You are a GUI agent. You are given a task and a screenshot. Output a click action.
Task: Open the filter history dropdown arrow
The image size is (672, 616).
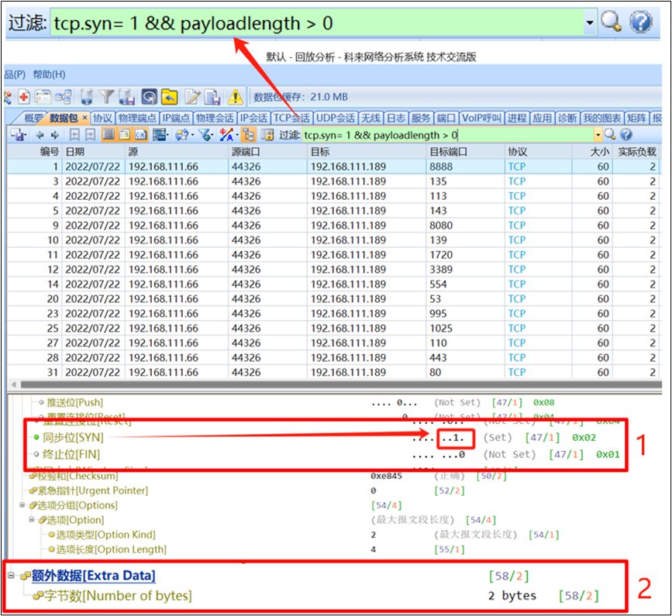[x=590, y=21]
